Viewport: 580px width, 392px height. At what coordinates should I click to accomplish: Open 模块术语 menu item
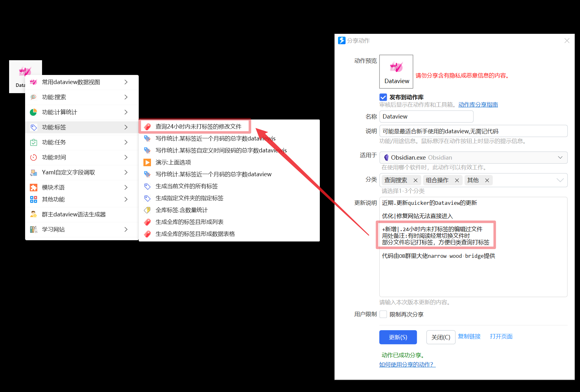[x=82, y=188]
